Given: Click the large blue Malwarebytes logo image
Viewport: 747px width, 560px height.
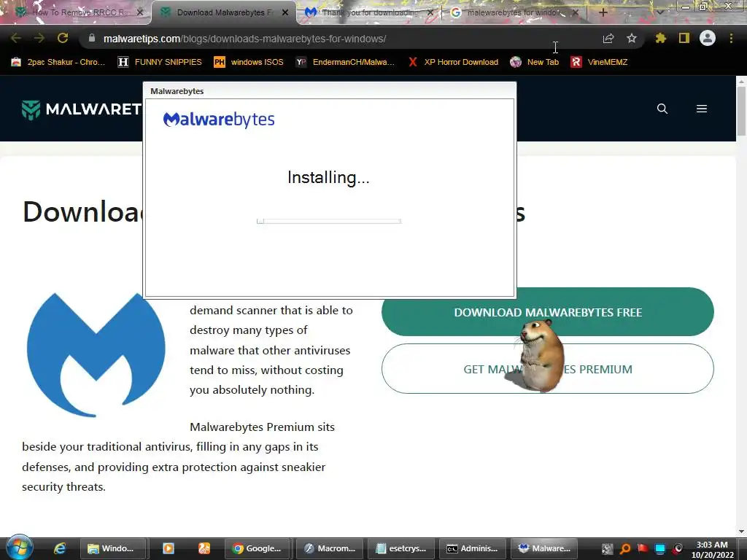Looking at the screenshot, I should point(96,355).
